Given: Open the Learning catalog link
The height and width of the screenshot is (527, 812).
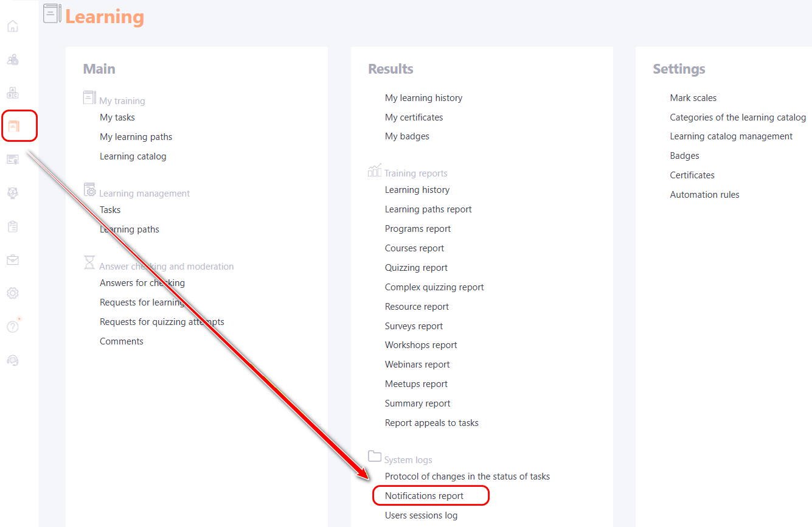Looking at the screenshot, I should (x=133, y=156).
